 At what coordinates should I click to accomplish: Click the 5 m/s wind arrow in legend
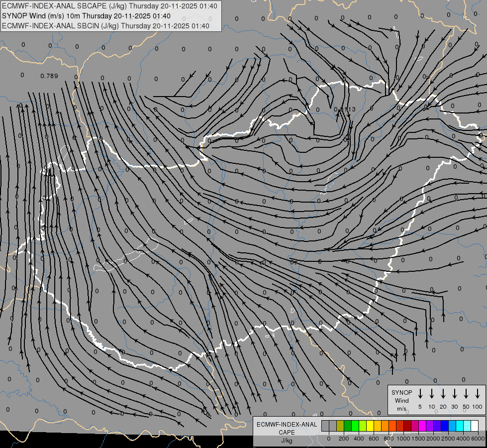[x=420, y=393]
